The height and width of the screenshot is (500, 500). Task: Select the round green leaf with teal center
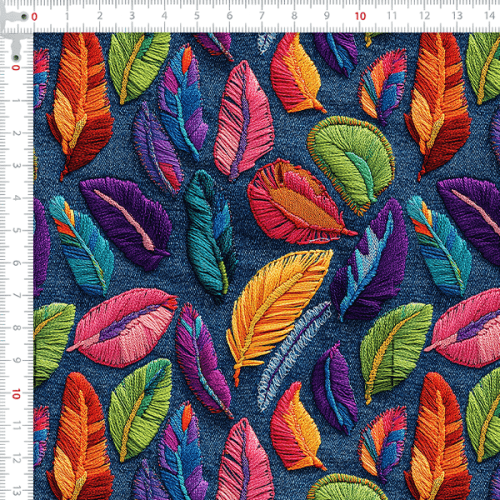coord(352,164)
